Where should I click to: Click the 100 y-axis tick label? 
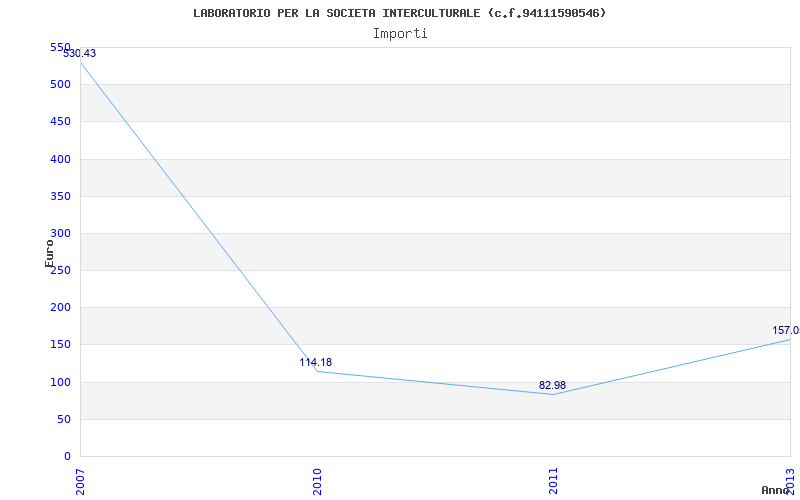tap(60, 382)
